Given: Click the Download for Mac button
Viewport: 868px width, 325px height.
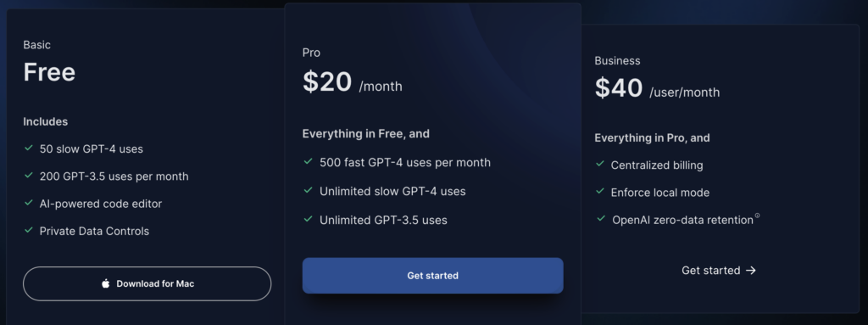Looking at the screenshot, I should pyautogui.click(x=147, y=283).
